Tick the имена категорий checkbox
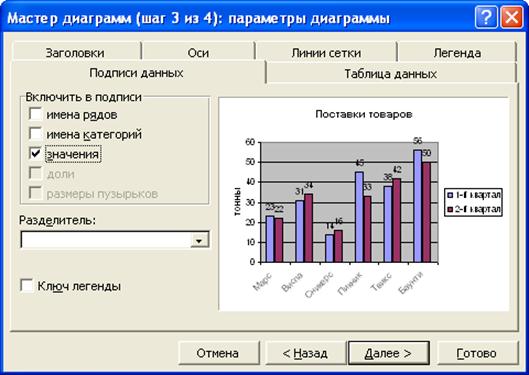The image size is (529, 375). [x=35, y=134]
